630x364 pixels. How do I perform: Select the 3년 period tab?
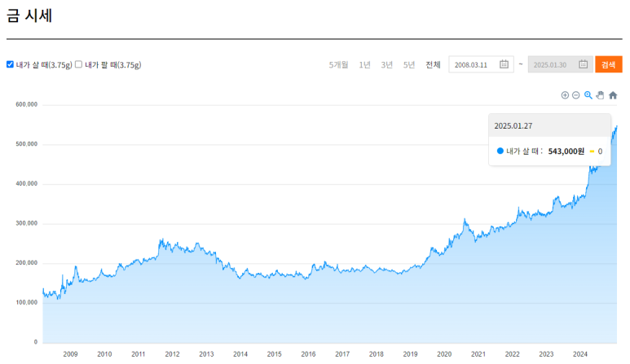point(386,64)
